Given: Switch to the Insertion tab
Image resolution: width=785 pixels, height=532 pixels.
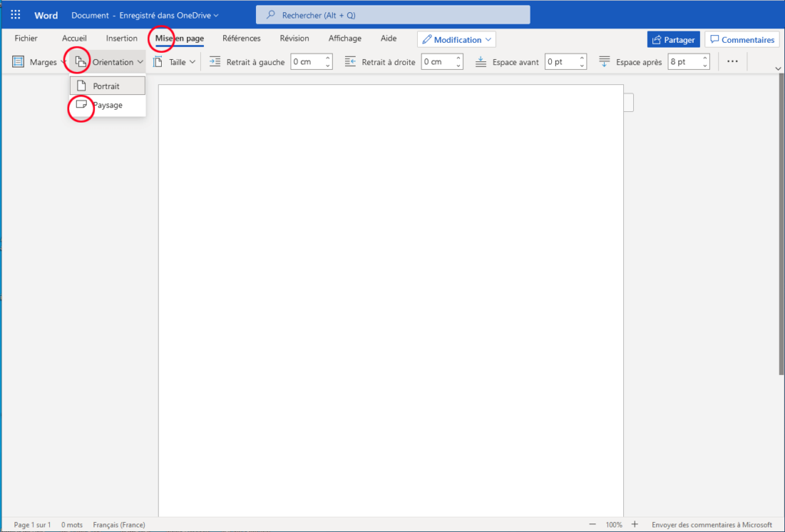Looking at the screenshot, I should pos(122,38).
